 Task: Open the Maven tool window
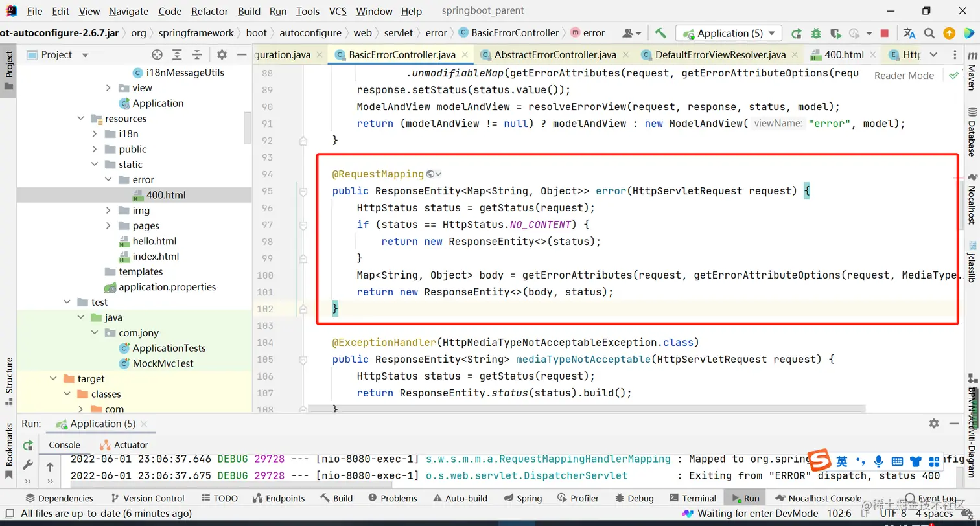972,71
